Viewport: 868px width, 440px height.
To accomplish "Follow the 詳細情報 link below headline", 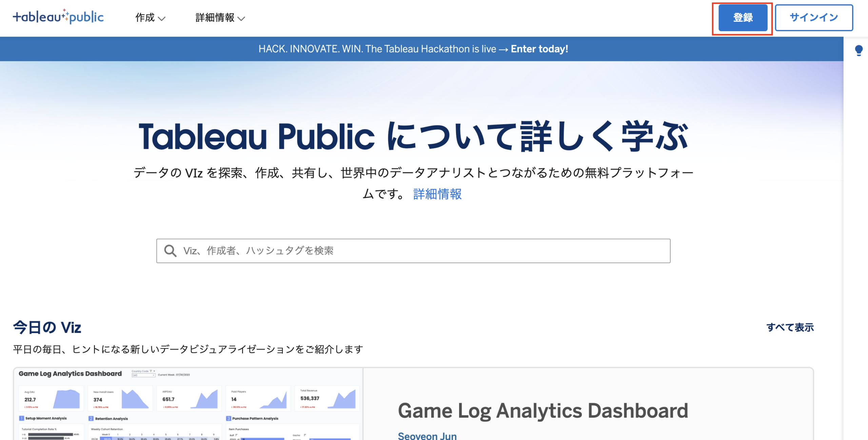I will (437, 194).
